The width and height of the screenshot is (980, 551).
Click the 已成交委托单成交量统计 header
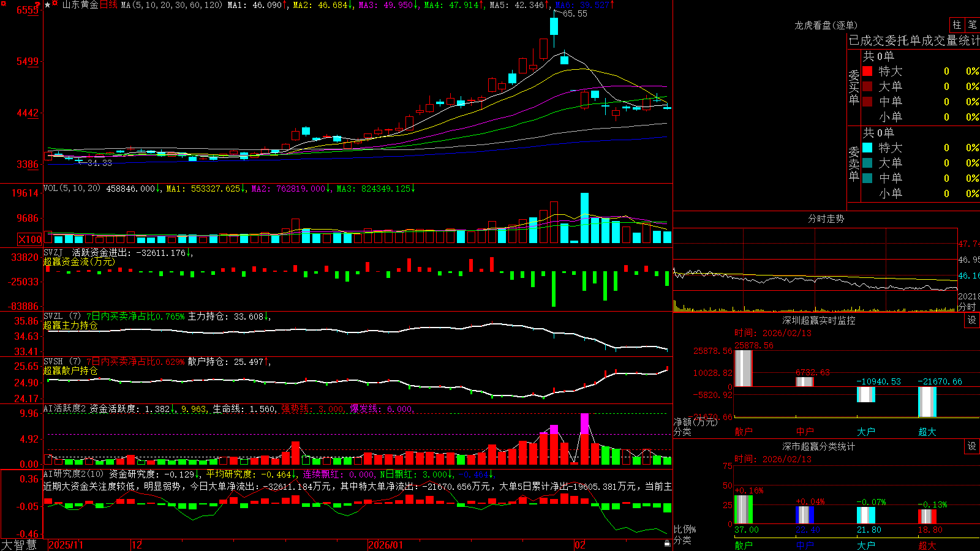pos(914,40)
